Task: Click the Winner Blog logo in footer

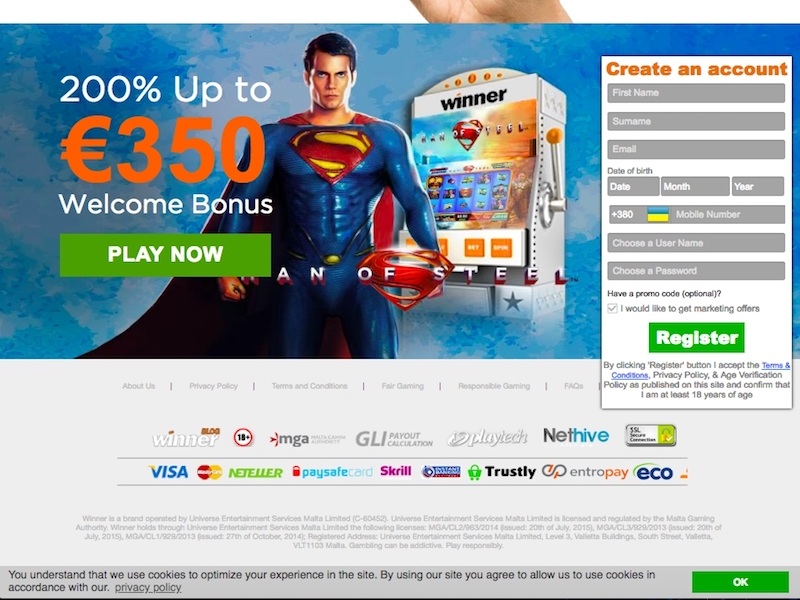Action: pyautogui.click(x=186, y=437)
